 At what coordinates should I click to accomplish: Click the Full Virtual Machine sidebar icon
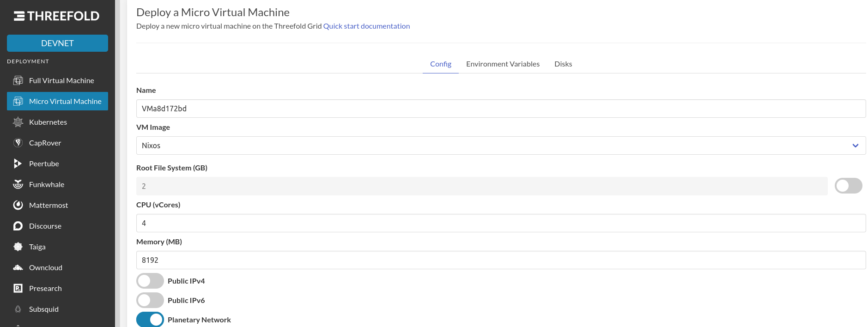(x=18, y=80)
